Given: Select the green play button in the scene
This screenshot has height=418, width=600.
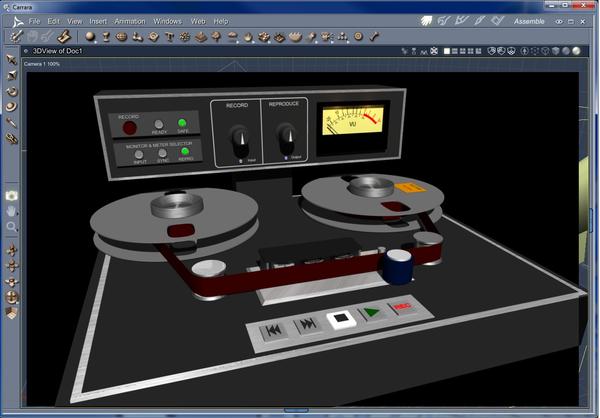Looking at the screenshot, I should (371, 313).
